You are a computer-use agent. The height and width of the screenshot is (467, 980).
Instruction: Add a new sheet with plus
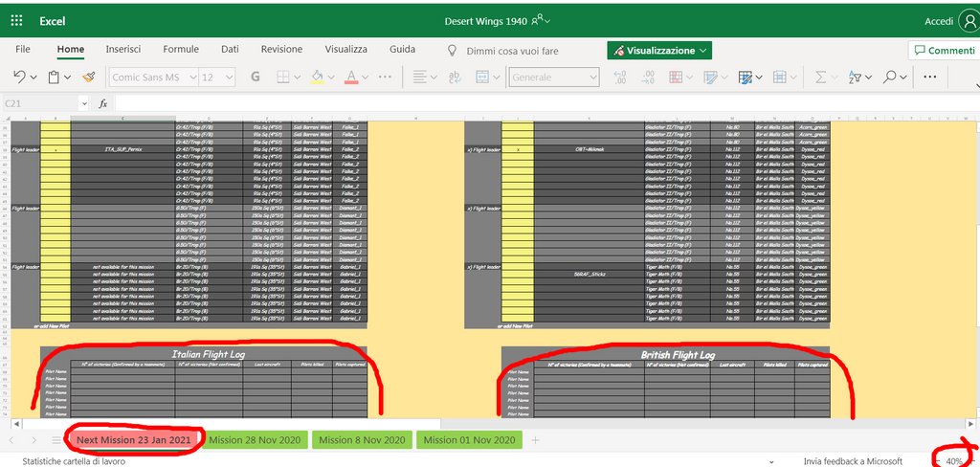(535, 440)
